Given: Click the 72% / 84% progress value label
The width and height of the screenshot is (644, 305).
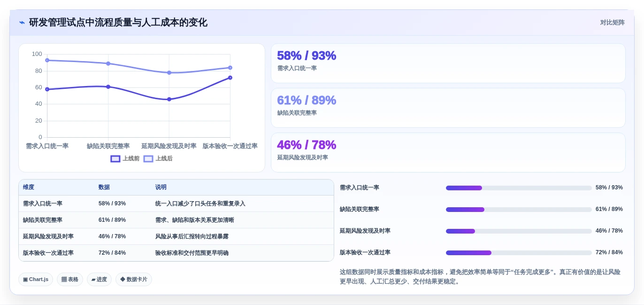Looking at the screenshot, I should 609,252.
